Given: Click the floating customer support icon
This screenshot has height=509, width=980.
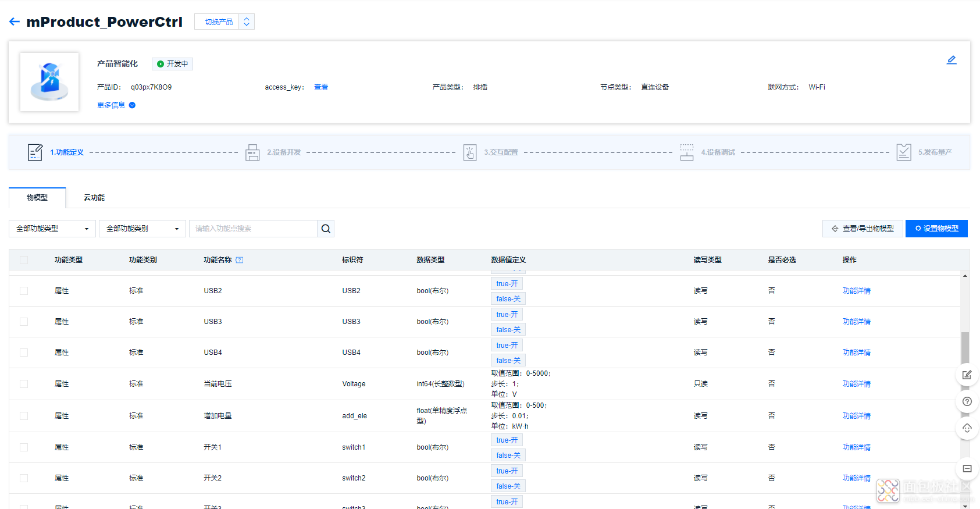Looking at the screenshot, I should click(x=967, y=428).
